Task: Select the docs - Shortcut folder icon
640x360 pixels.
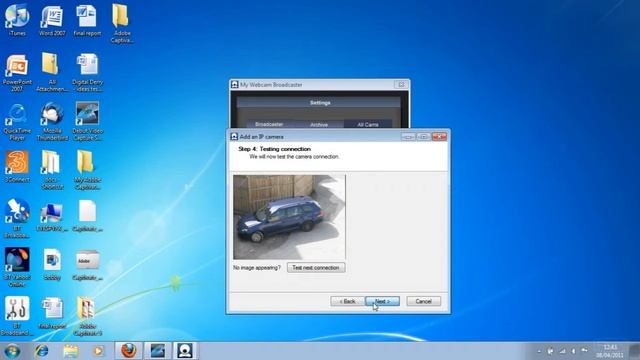Action: pos(52,170)
